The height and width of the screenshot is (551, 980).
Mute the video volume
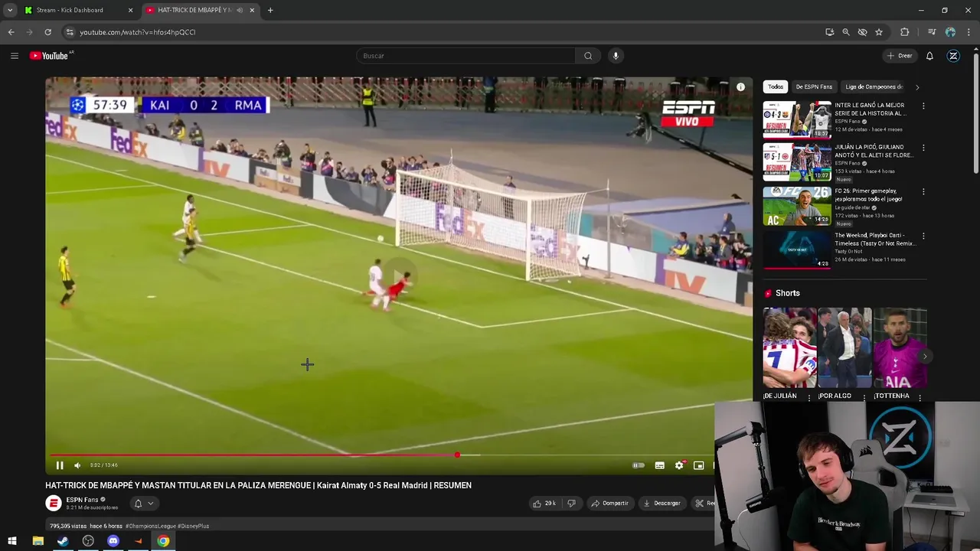[x=77, y=465]
